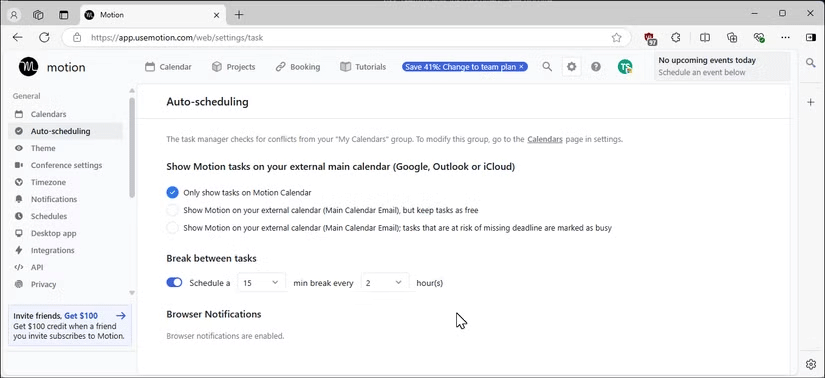Bookmark this page with the star icon
The image size is (825, 378).
point(616,37)
